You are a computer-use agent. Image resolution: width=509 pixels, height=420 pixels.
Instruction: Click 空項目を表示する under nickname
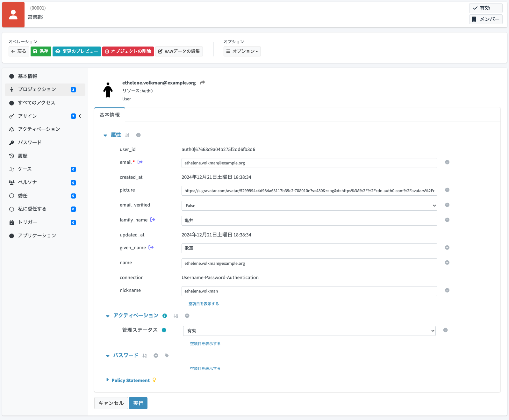[x=204, y=304]
